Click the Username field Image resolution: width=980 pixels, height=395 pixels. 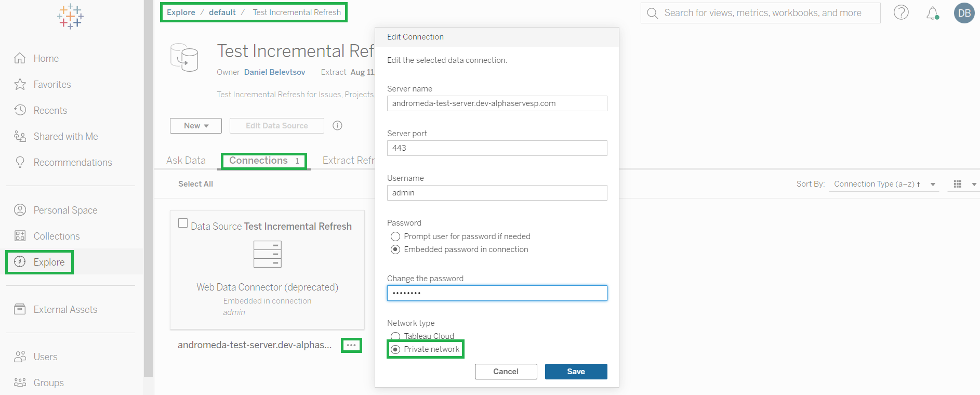coord(497,193)
